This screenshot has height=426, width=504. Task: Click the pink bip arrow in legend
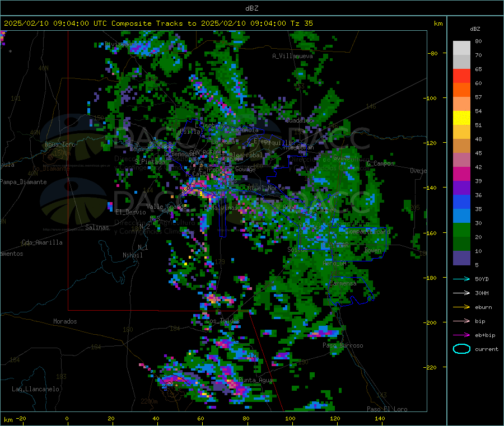[x=461, y=321]
